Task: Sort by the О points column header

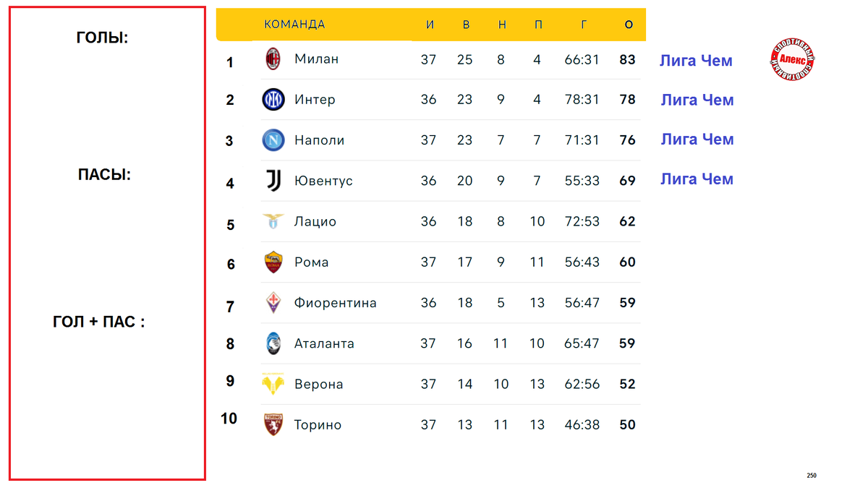Action: pyautogui.click(x=629, y=25)
